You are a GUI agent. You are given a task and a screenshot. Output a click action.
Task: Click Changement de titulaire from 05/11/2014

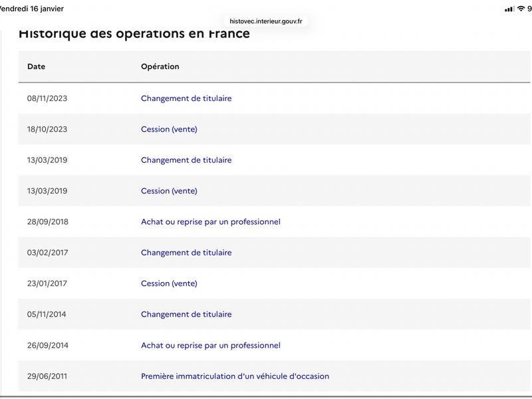click(186, 314)
